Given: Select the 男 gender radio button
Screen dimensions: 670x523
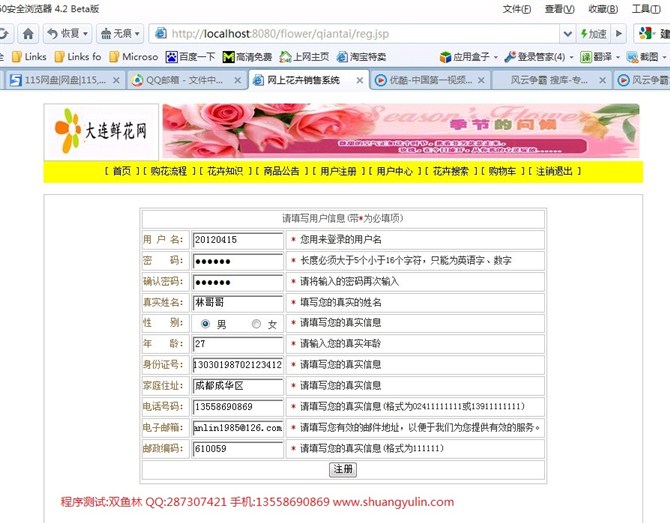Looking at the screenshot, I should click(x=206, y=323).
